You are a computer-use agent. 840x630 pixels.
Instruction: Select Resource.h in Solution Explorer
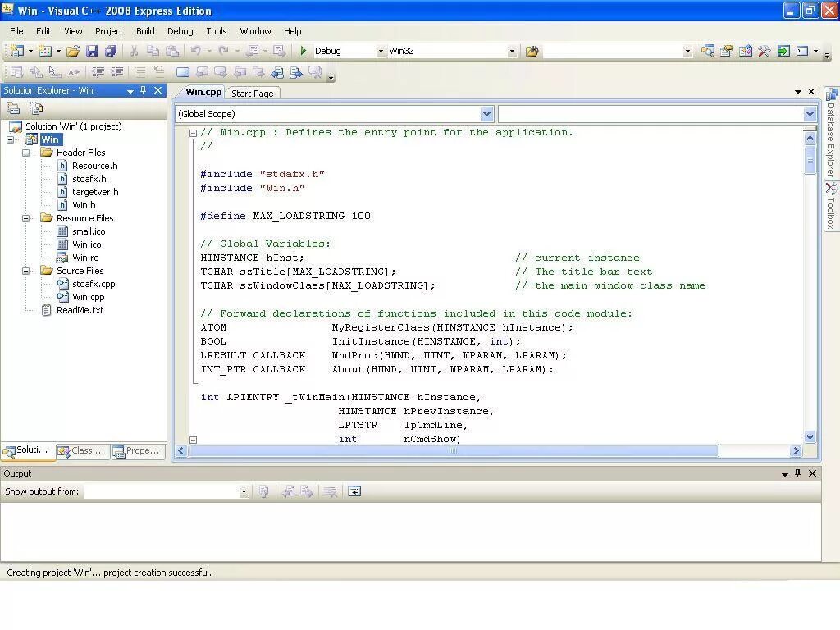pos(95,166)
